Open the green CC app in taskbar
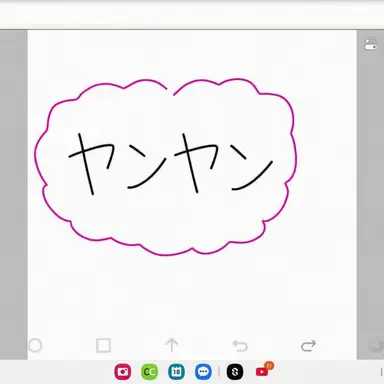The width and height of the screenshot is (384, 384). 150,372
